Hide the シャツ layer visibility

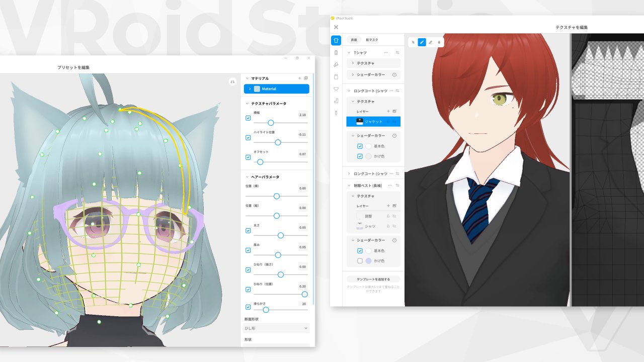coord(395,226)
